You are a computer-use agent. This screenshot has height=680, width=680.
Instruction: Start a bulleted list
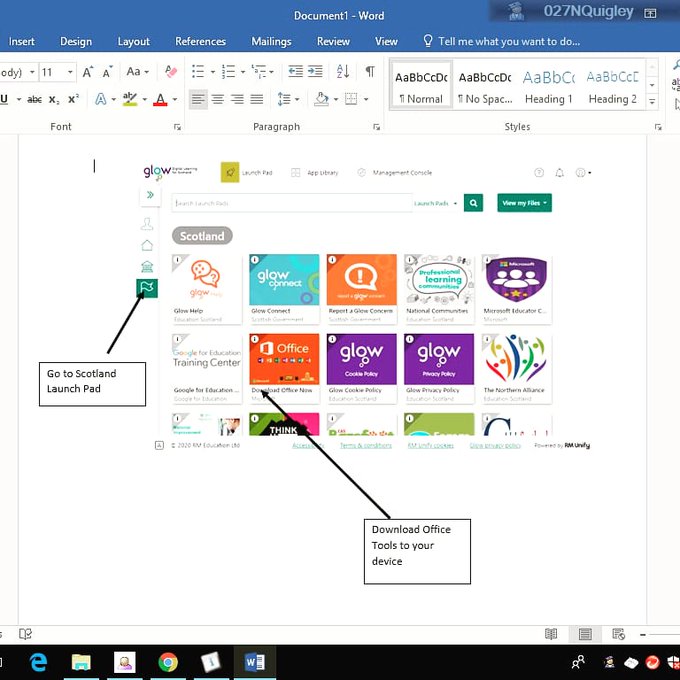(198, 72)
